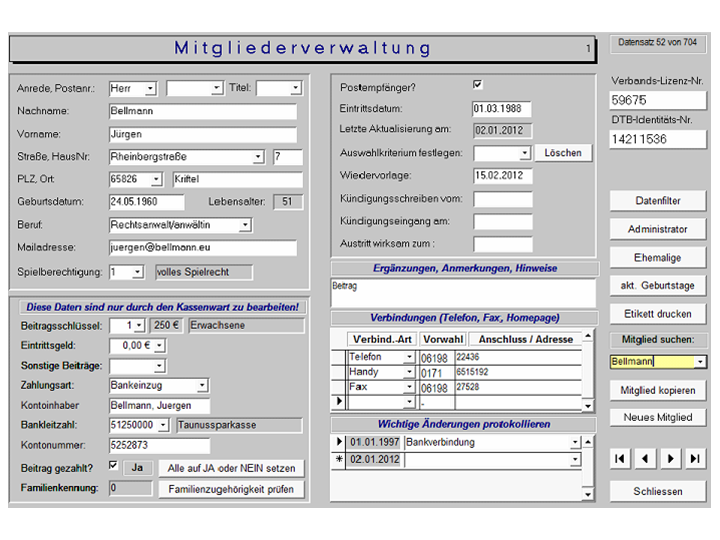Expand the Beruf dropdown list
The height and width of the screenshot is (540, 720).
246,226
